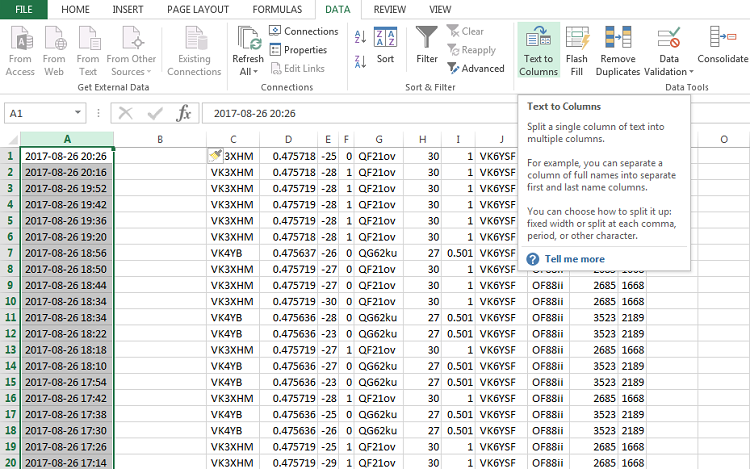Open the PAGE LAYOUT tab

click(199, 9)
